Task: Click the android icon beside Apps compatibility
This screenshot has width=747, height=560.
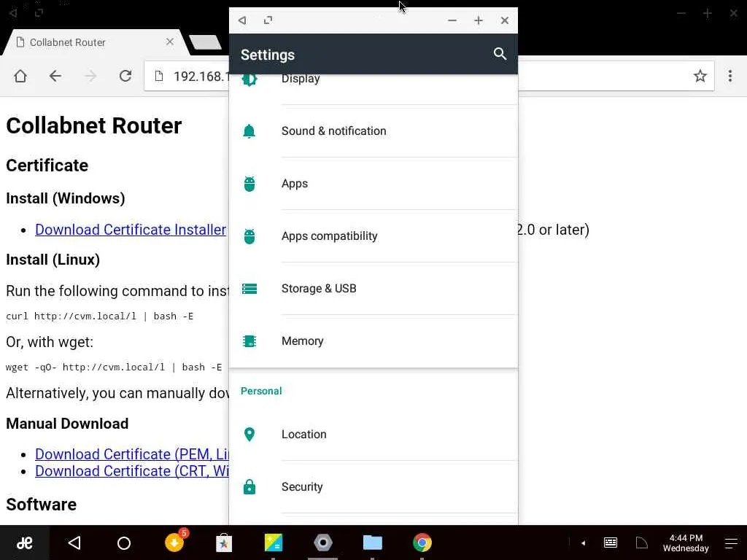Action: pyautogui.click(x=249, y=236)
